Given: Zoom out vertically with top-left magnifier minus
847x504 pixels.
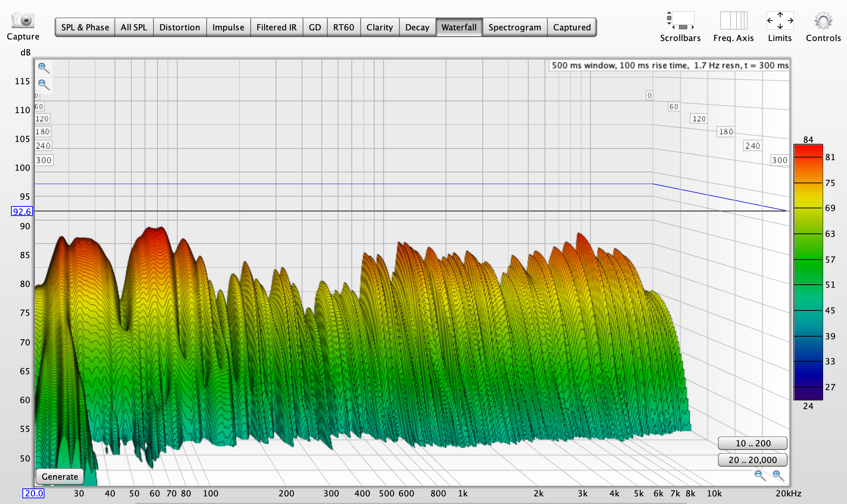Looking at the screenshot, I should click(43, 84).
